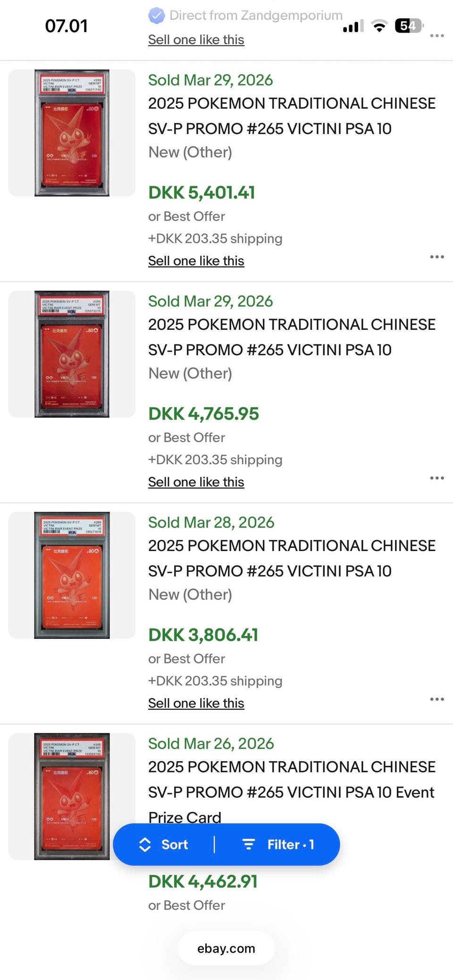The width and height of the screenshot is (453, 980).
Task: Tap the blue verified badge by Zandgemporium
Action: [x=156, y=15]
